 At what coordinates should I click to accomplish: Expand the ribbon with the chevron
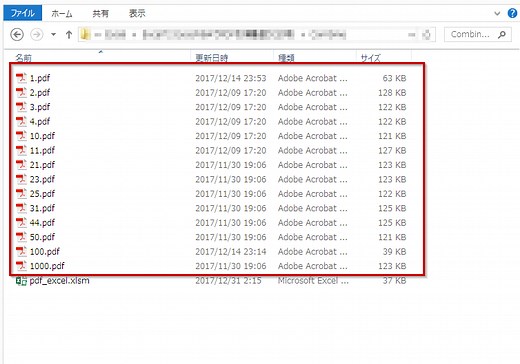pos(497,13)
